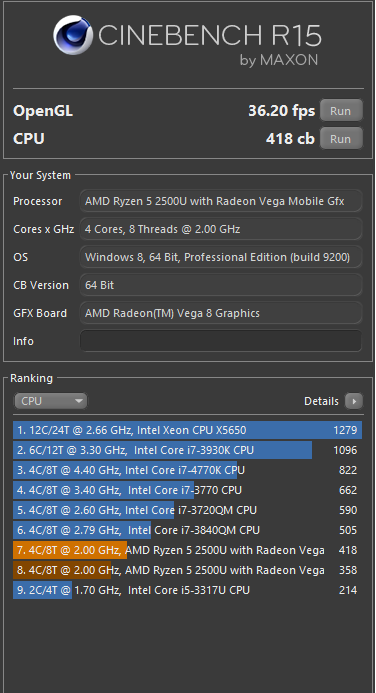Select the Ryzen 5 2500U 358 score row
The image size is (376, 693).
[x=188, y=570]
